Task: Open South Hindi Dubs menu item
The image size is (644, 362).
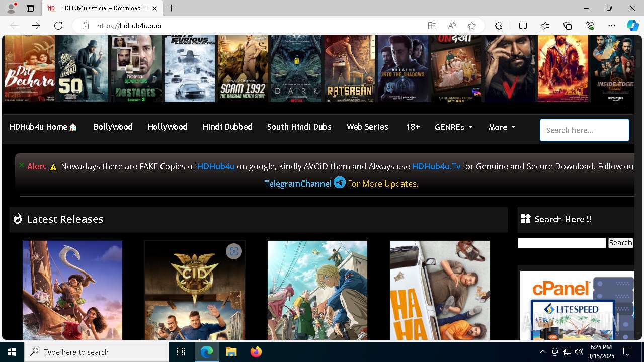Action: click(299, 127)
